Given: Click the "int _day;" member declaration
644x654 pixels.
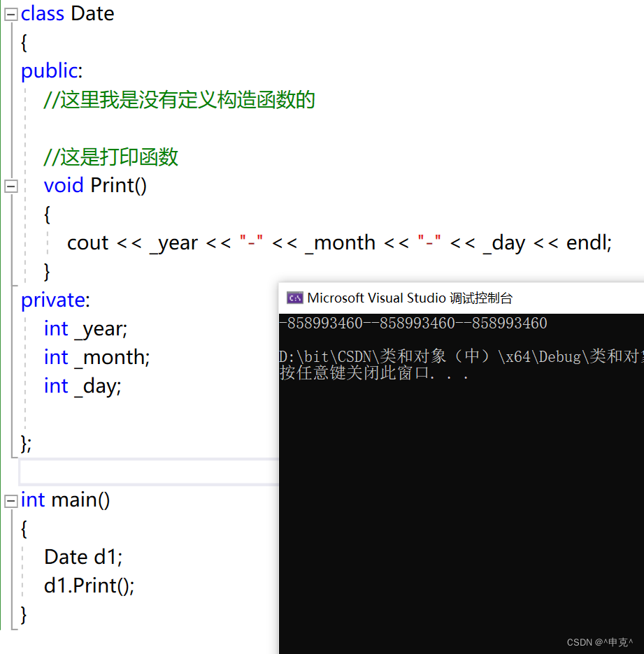Looking at the screenshot, I should pos(83,386).
